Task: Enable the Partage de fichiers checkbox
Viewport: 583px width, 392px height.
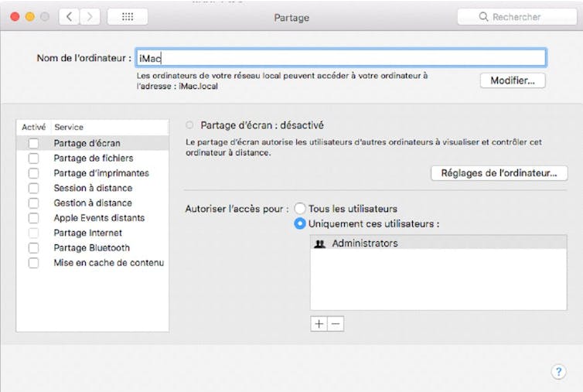Action: coord(33,159)
